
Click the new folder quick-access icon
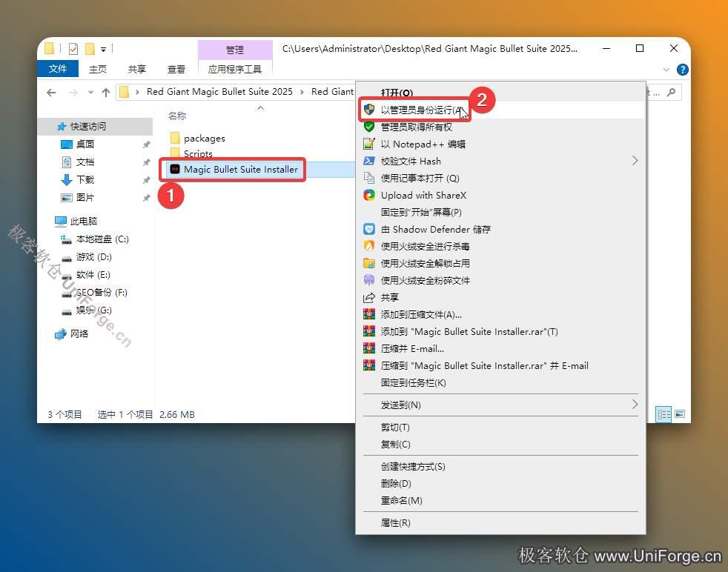[90, 49]
